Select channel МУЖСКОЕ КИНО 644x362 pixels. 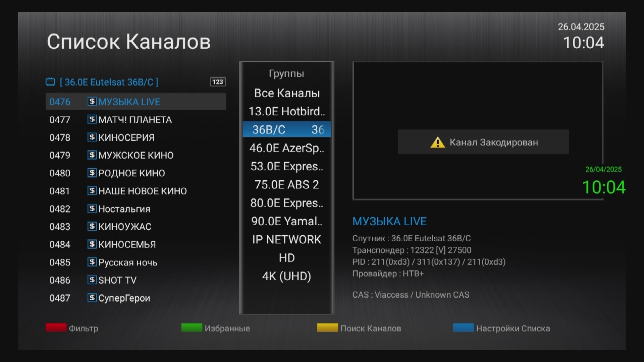(136, 155)
